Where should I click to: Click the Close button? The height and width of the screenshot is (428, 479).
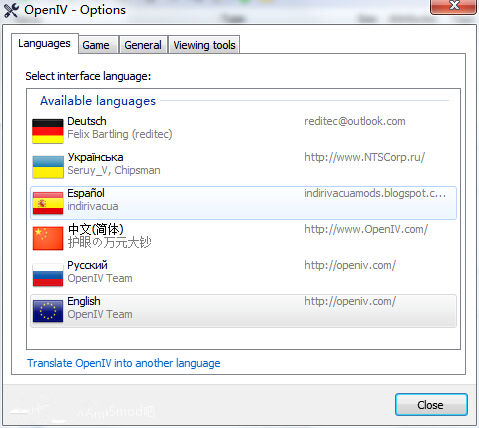(431, 405)
